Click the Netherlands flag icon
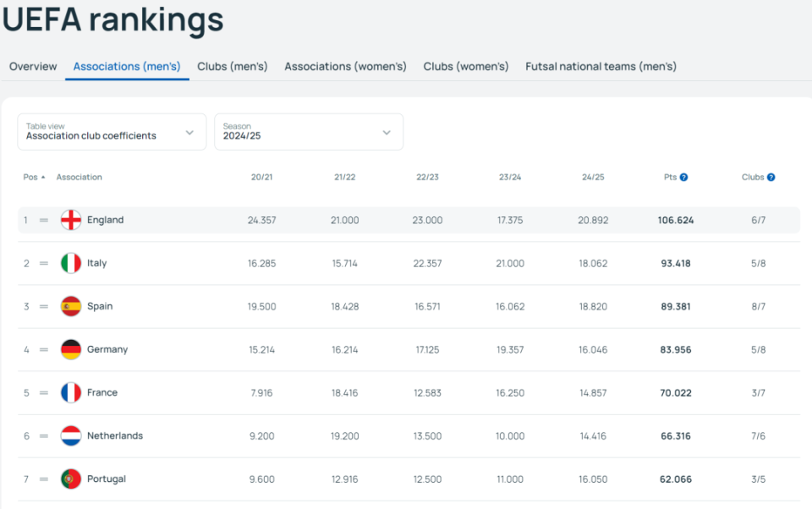The height and width of the screenshot is (509, 812). coord(71,436)
